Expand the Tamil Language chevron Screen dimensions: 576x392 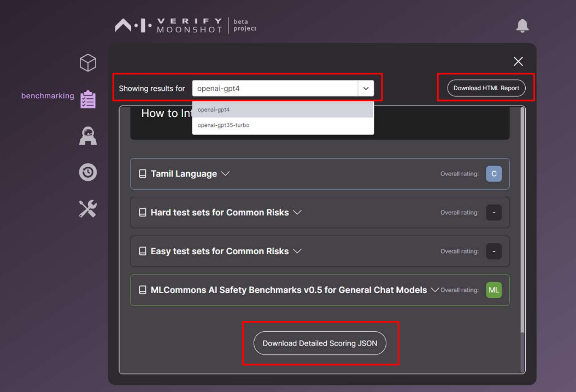click(226, 174)
